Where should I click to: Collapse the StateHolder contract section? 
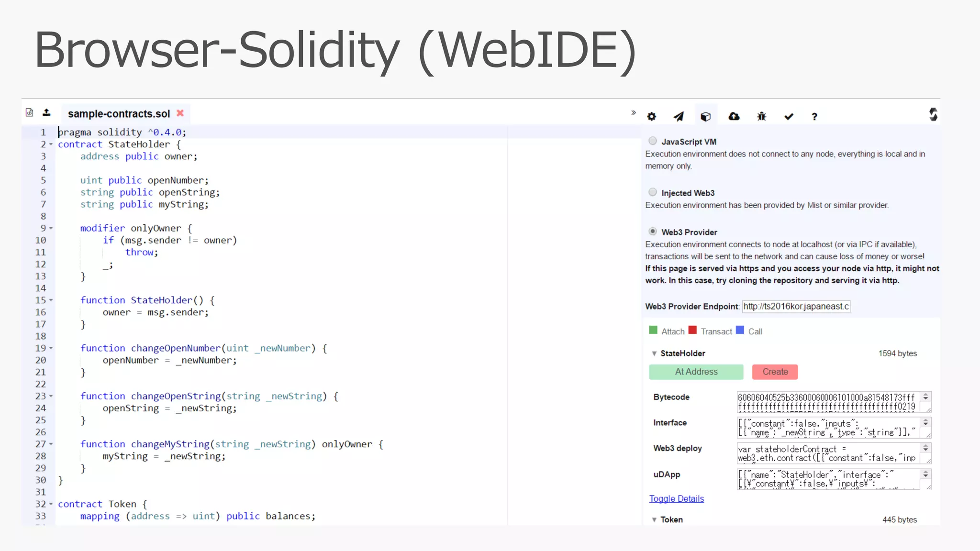(x=654, y=353)
